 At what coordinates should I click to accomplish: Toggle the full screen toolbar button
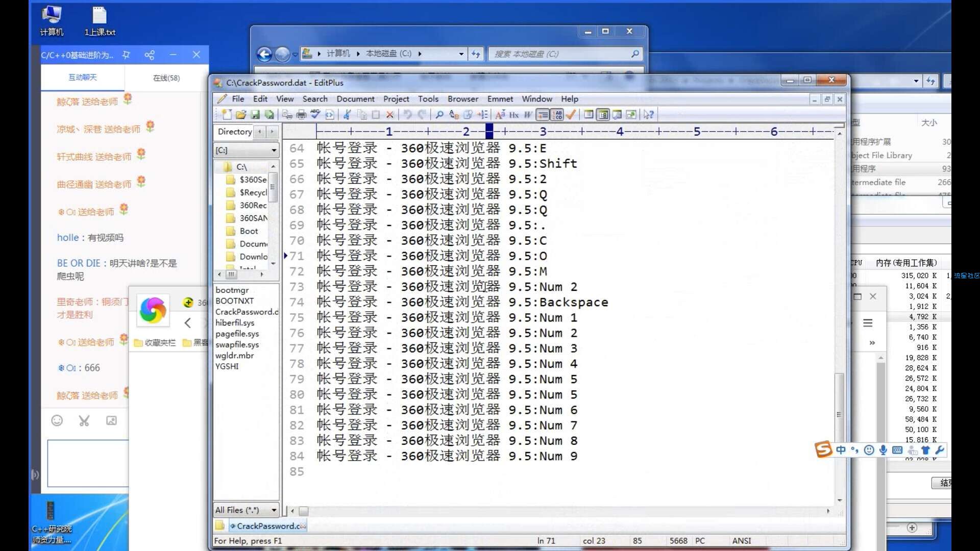coord(631,115)
